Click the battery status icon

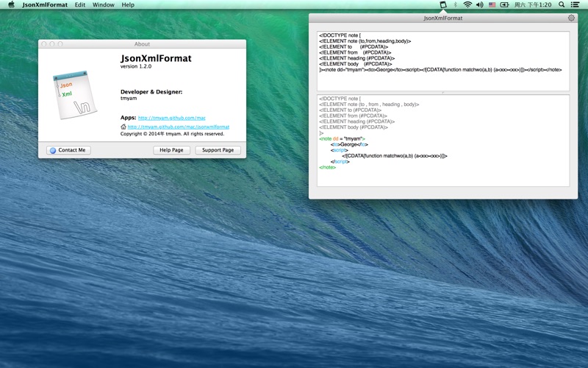(504, 4)
